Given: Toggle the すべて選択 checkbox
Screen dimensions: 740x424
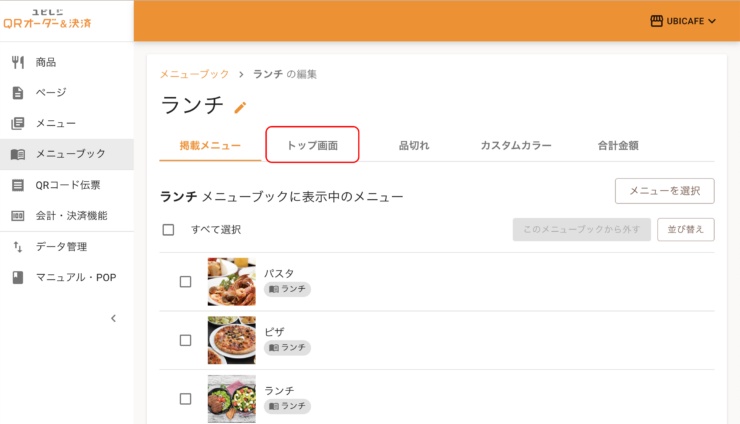Looking at the screenshot, I should [168, 230].
